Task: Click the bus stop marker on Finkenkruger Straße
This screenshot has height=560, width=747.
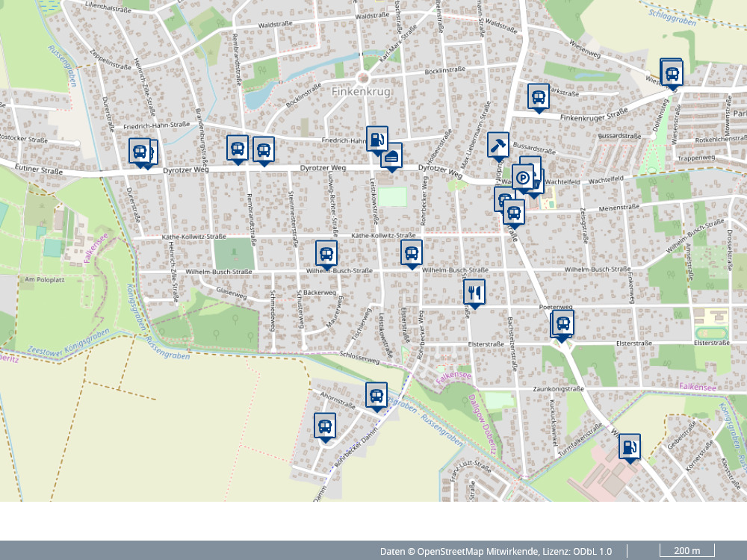Action: 538,96
